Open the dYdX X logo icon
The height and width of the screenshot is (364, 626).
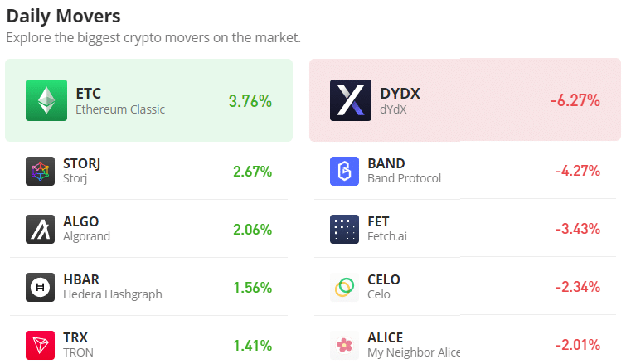(x=351, y=100)
